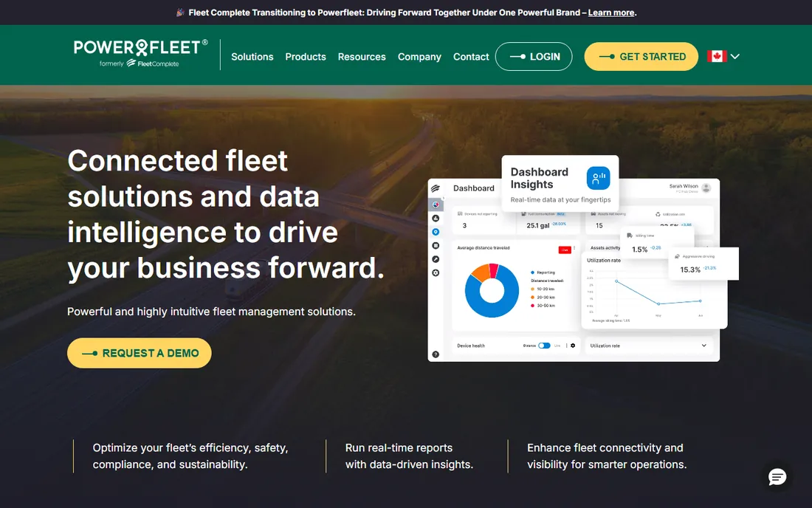Click the red Live badge
Screen dimensions: 812x508
[565, 250]
